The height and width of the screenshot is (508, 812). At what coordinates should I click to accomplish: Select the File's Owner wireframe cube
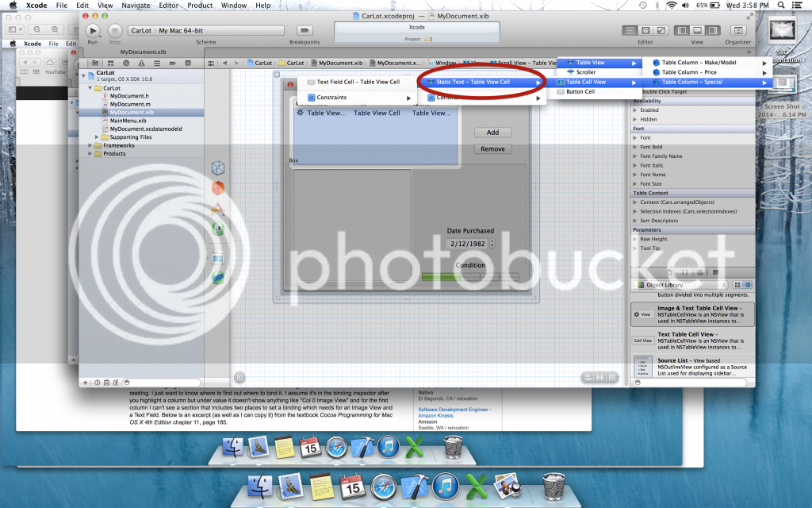218,168
